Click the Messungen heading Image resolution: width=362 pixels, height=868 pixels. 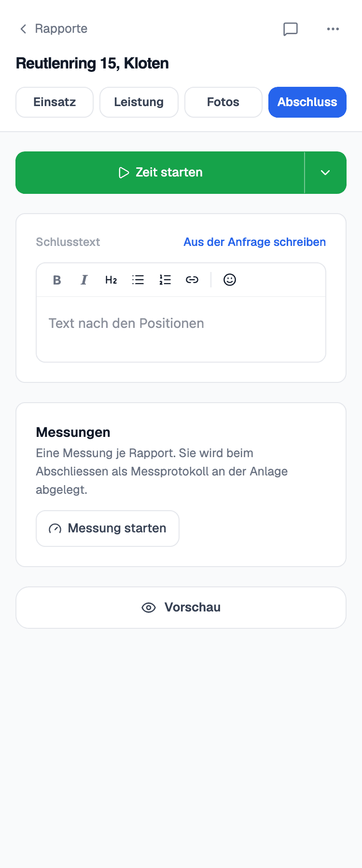pos(73,432)
